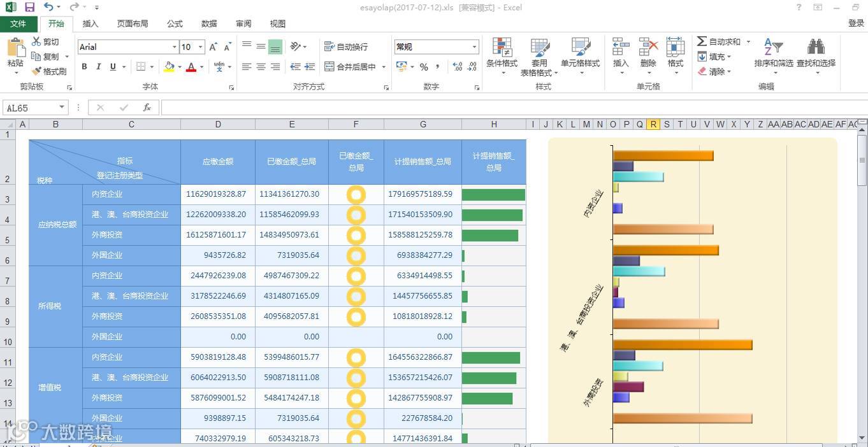Click the Insert Function fx icon

(x=147, y=108)
